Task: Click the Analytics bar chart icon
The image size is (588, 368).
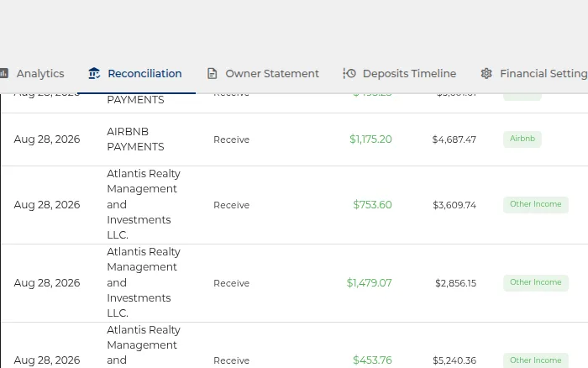Action: click(4, 73)
